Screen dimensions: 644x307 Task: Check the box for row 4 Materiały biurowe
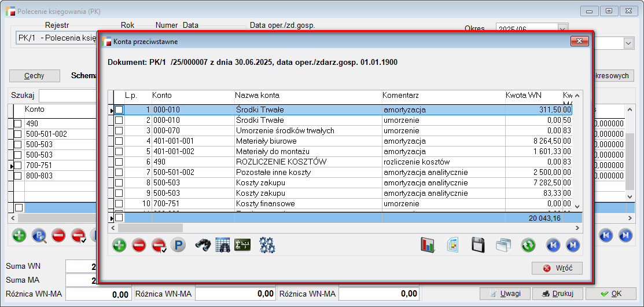point(119,141)
